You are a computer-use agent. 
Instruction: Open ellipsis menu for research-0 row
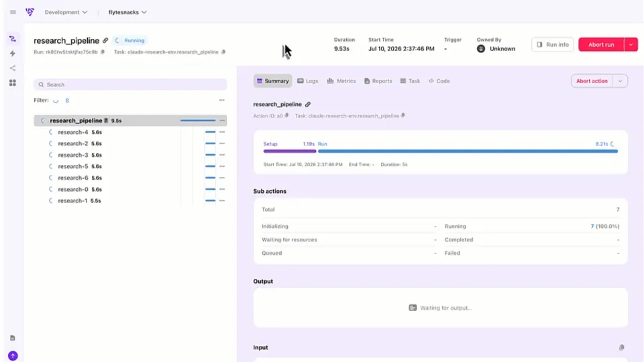pos(222,189)
